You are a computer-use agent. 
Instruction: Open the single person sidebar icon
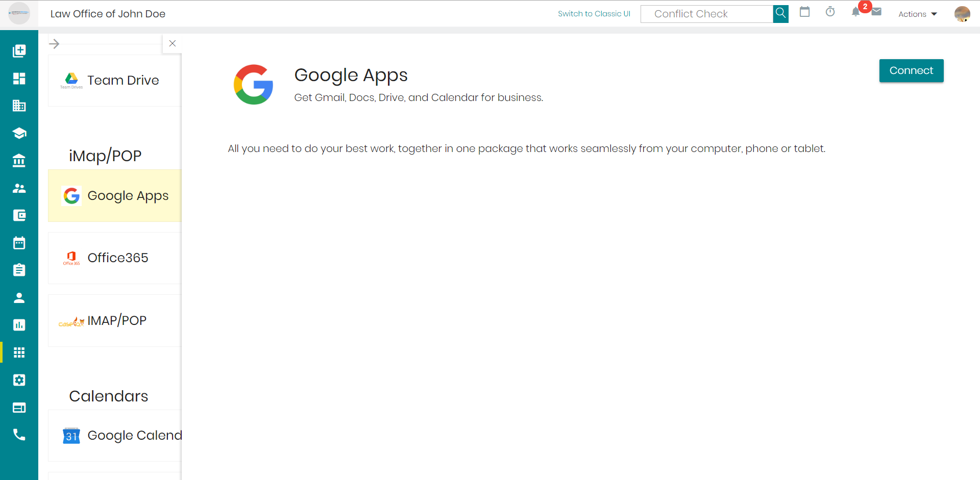click(x=19, y=298)
